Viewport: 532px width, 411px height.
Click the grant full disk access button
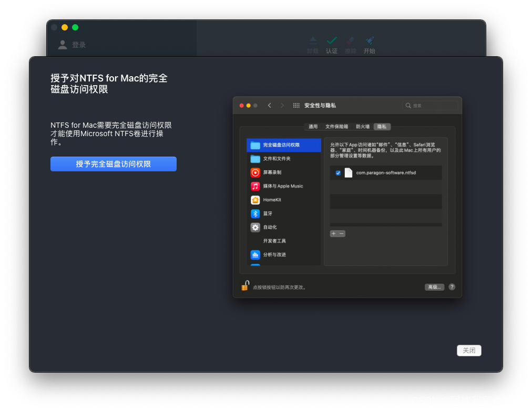coord(114,164)
